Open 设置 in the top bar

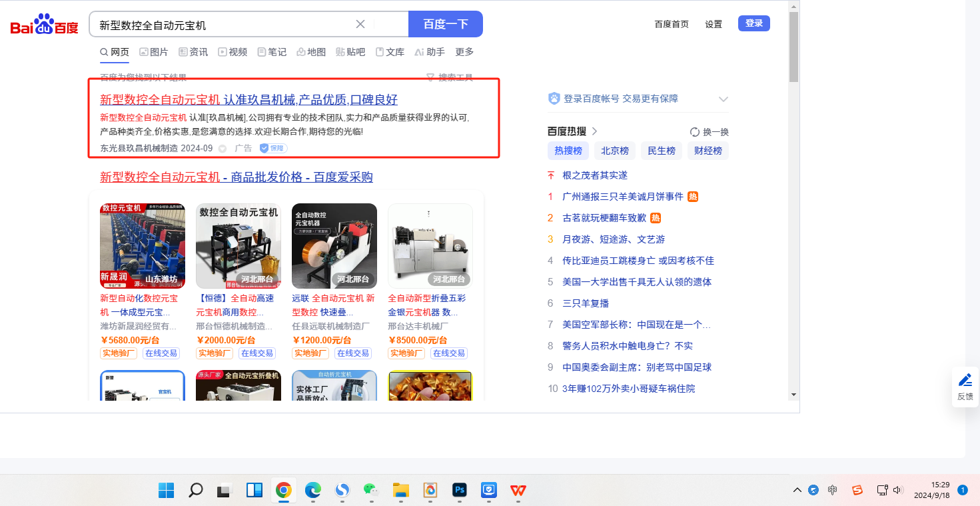pos(714,24)
